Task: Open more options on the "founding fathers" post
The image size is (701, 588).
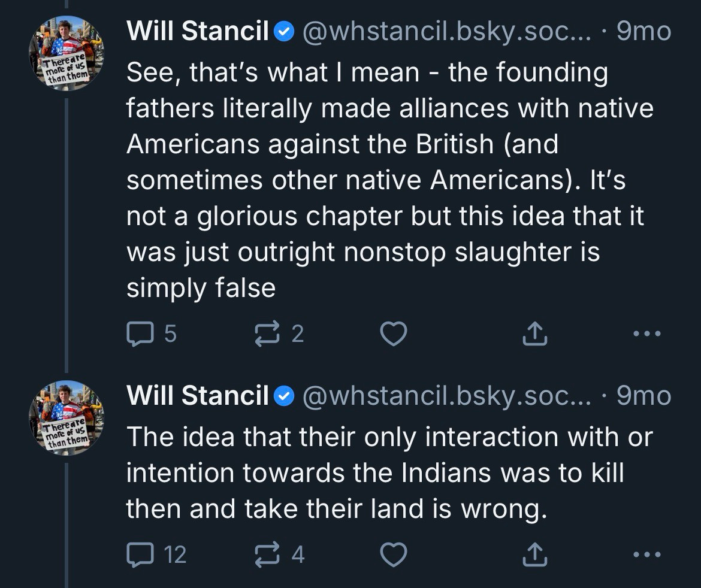Action: tap(647, 334)
